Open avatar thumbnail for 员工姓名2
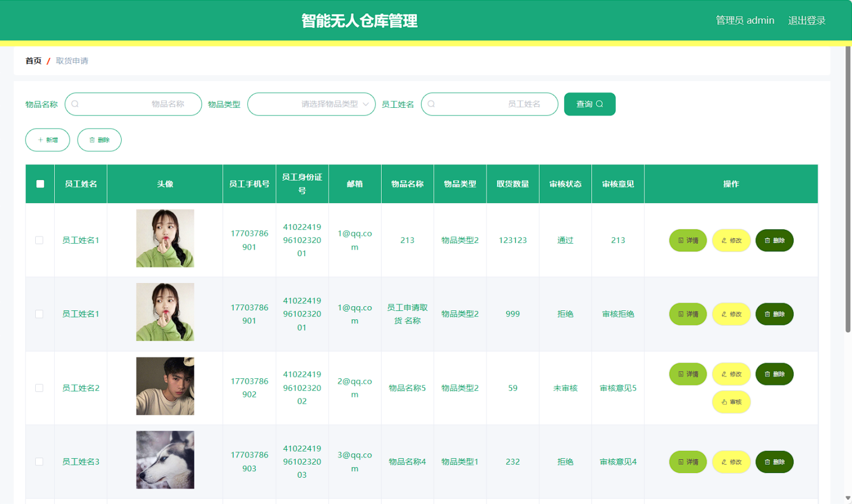Viewport: 852px width, 504px height. coord(165,386)
